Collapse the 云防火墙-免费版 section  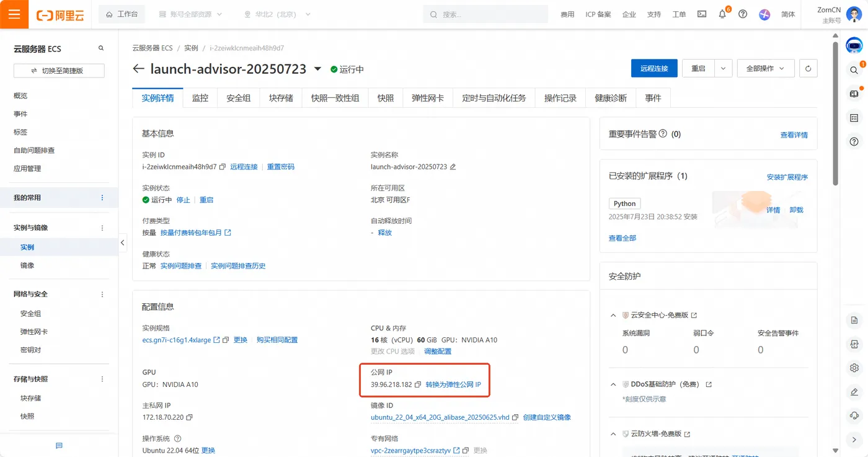click(x=613, y=434)
